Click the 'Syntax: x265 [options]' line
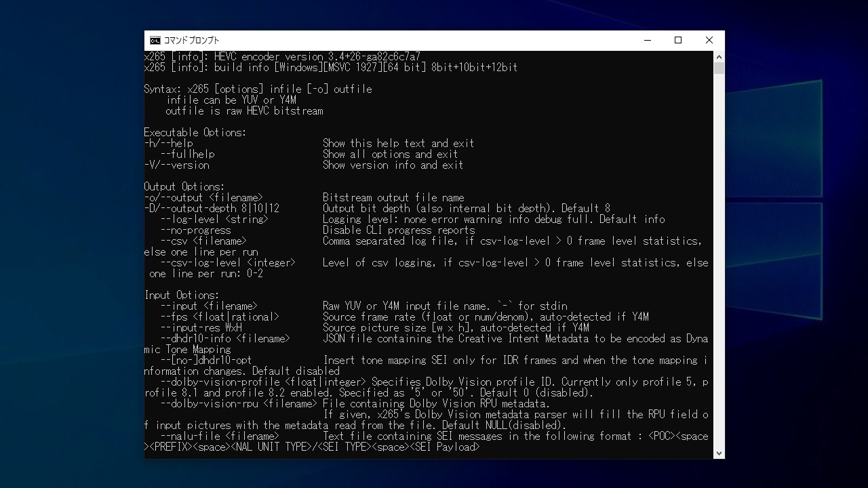Screen dimensions: 868x488 tap(258, 89)
